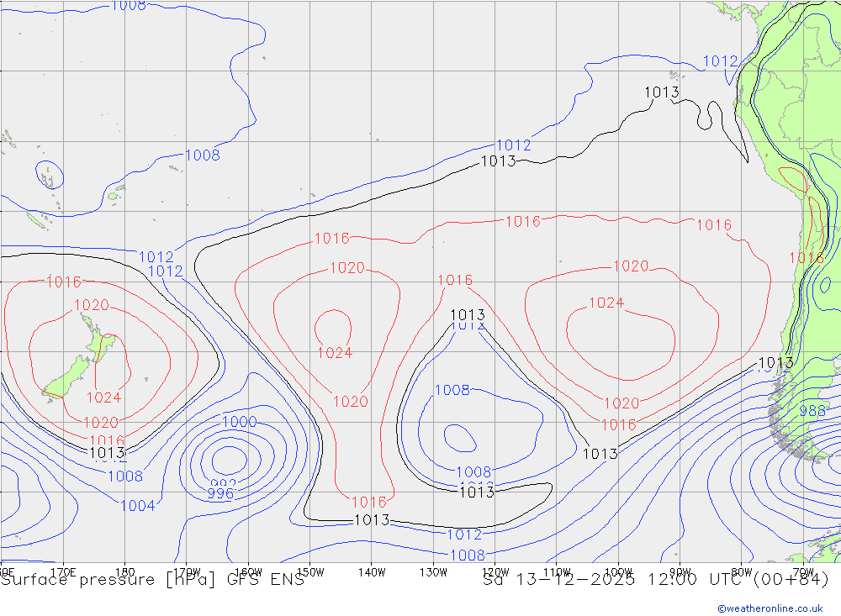Select the 1013 label on the Chile coast
Screen dimensions: 841x616
776,362
